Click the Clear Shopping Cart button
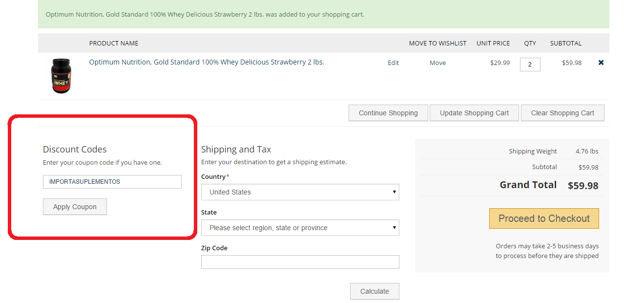 pos(562,113)
